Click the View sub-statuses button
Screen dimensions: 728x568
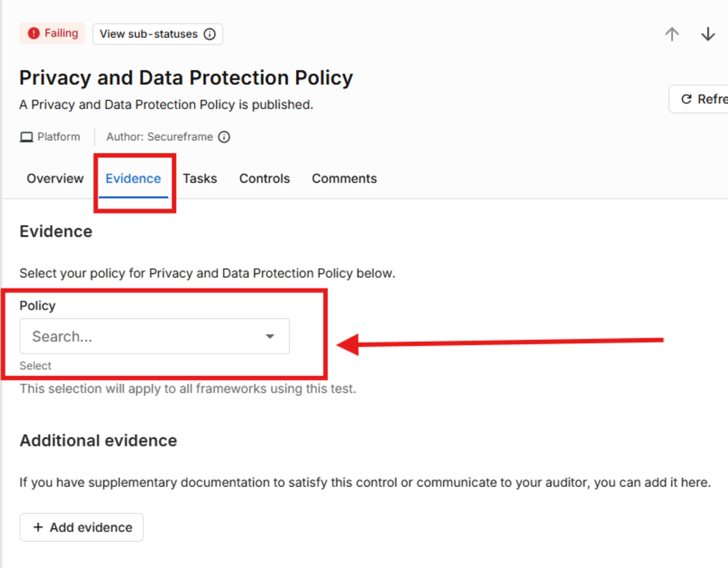click(158, 34)
